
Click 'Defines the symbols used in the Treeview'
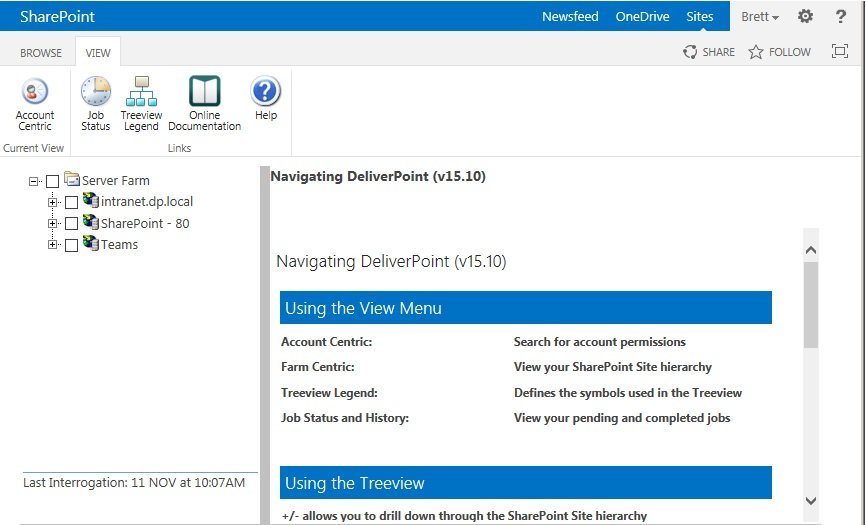(628, 393)
